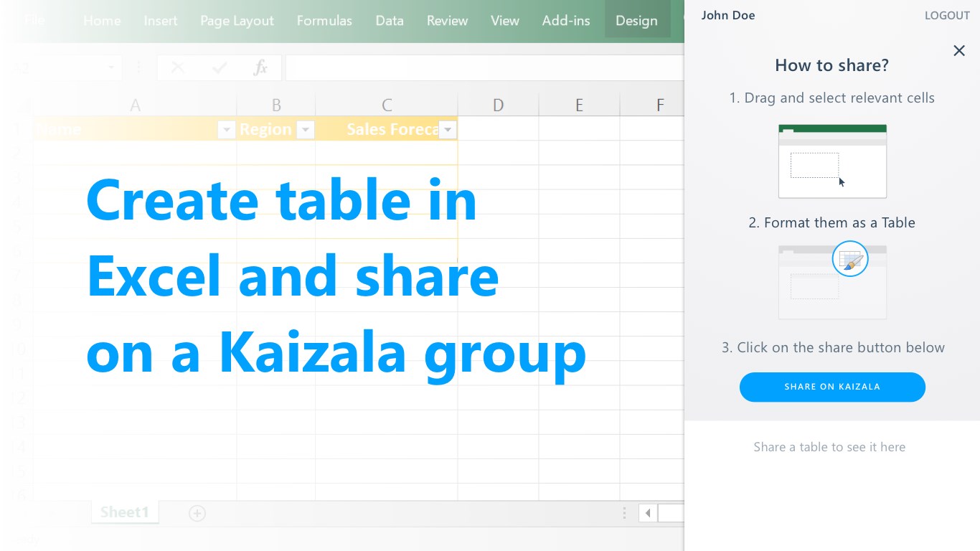
Task: Close the How to share panel
Action: [959, 50]
